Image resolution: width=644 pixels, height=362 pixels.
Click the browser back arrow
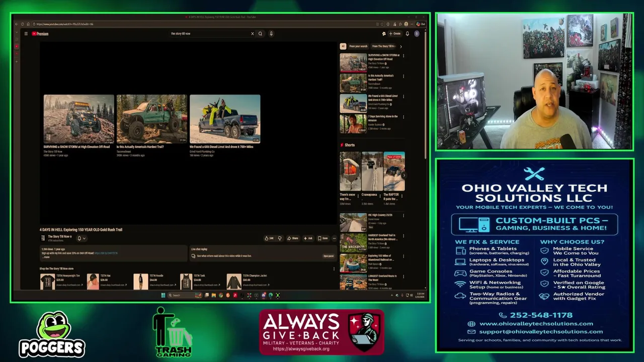click(x=17, y=24)
